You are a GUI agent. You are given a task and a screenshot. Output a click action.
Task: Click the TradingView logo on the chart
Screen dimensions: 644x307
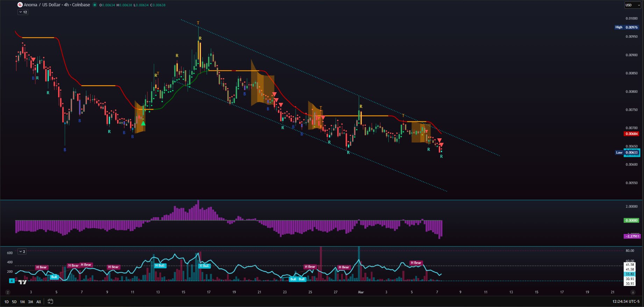[x=22, y=282]
